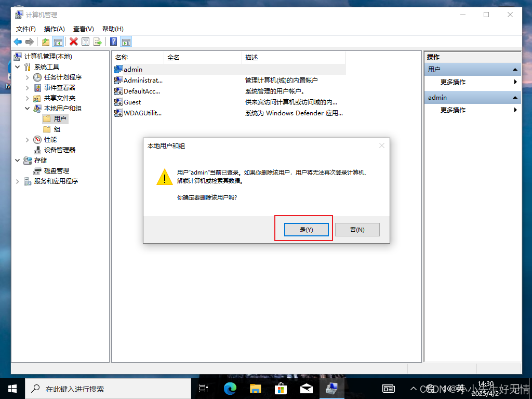
Task: Open Properties via toolbar icon
Action: click(x=86, y=42)
